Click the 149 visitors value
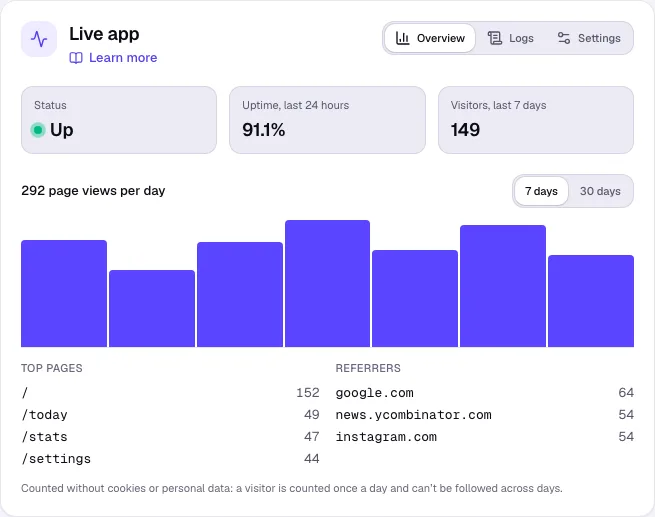Viewport: 655px width, 517px height. tap(465, 130)
